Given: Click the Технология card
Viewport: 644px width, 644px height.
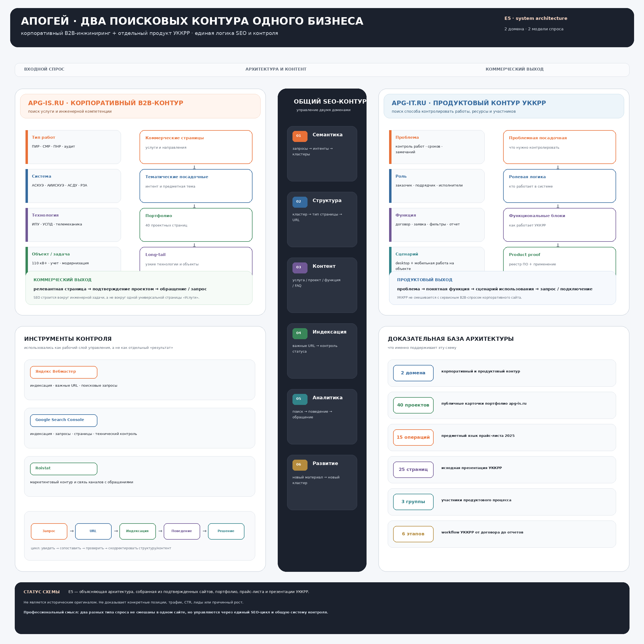Looking at the screenshot, I should (73, 225).
